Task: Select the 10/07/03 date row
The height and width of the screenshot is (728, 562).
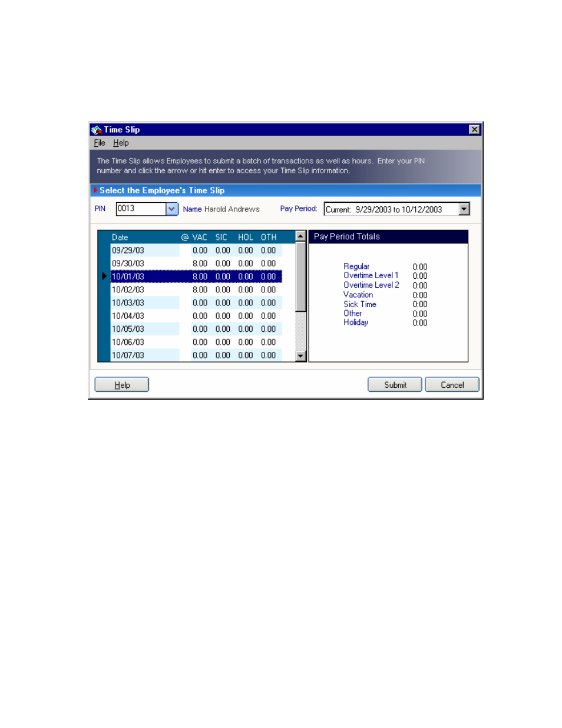Action: 196,355
